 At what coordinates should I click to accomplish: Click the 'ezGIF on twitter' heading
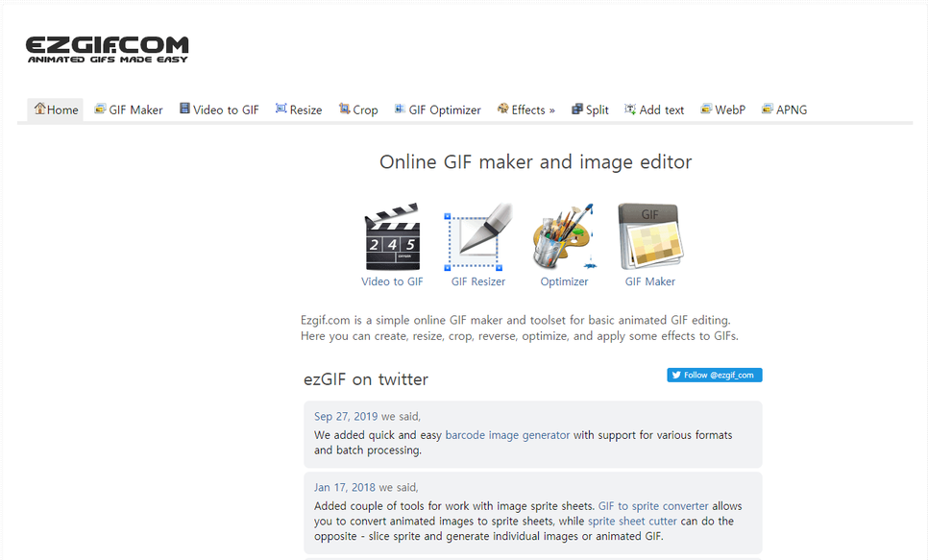[366, 379]
